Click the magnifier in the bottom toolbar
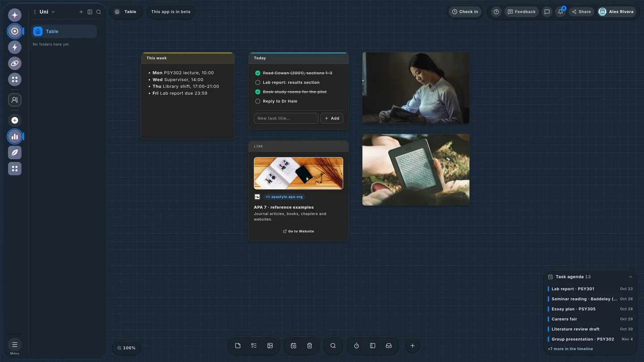644x362 pixels. point(333,346)
